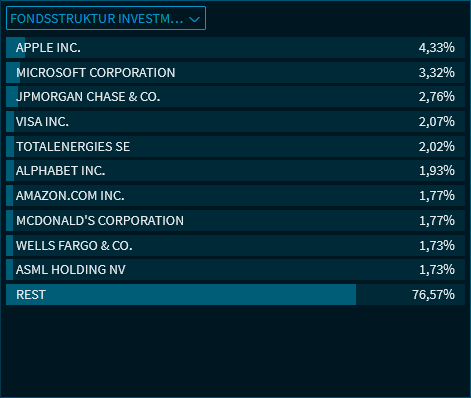
Task: Click the JPMorgan Chase & Co. entry
Action: (x=235, y=97)
